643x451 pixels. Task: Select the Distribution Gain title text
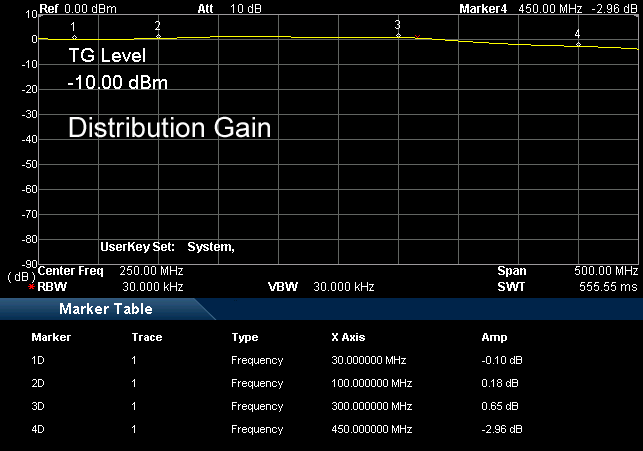[x=169, y=128]
